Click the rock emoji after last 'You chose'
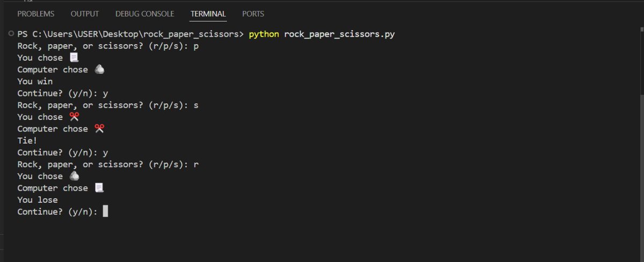Screen dimensions: 644x262 pyautogui.click(x=74, y=176)
